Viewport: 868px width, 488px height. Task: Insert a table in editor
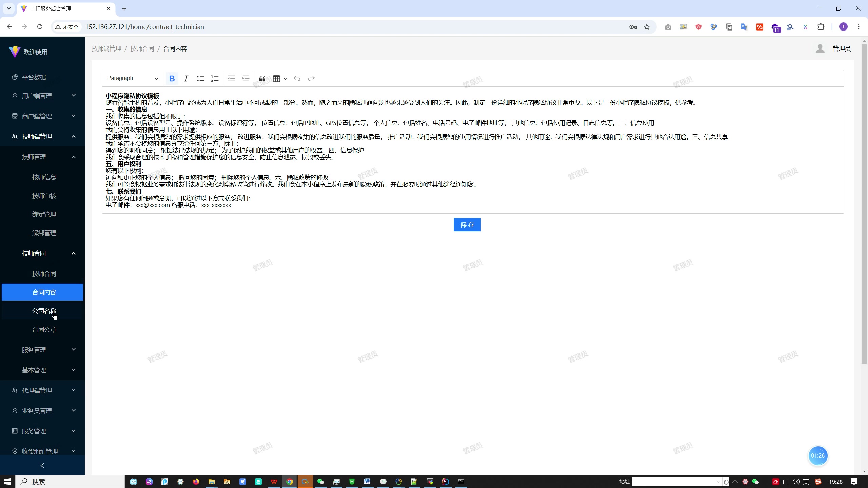(276, 79)
